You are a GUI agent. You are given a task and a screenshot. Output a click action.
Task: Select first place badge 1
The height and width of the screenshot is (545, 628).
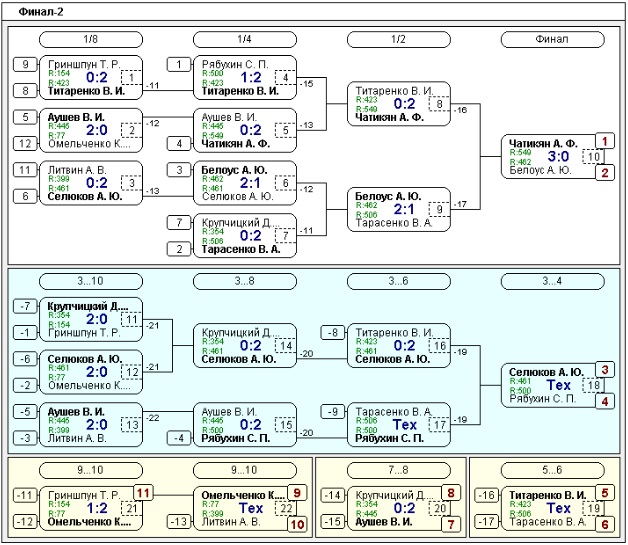tap(605, 141)
